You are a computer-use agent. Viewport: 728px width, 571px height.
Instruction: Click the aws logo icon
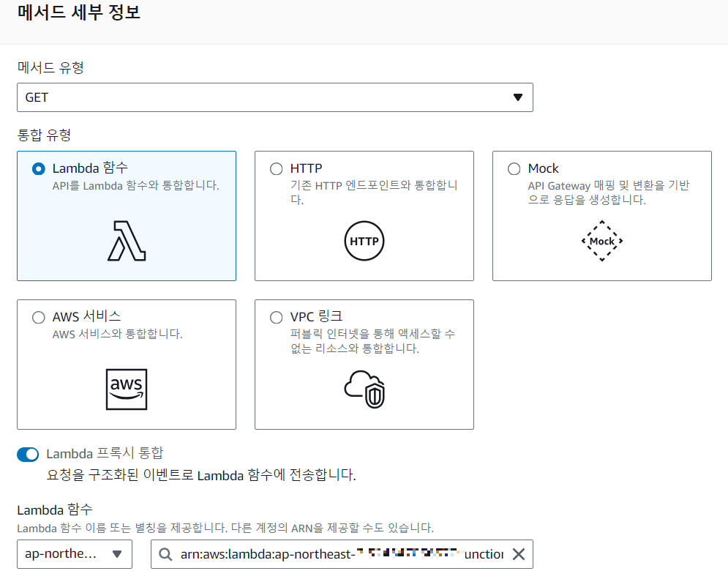pos(127,389)
